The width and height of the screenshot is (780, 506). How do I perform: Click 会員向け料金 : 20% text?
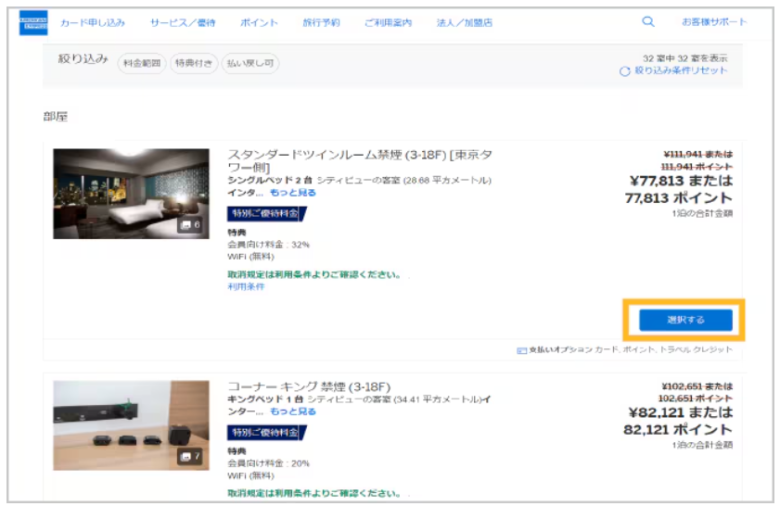(269, 463)
